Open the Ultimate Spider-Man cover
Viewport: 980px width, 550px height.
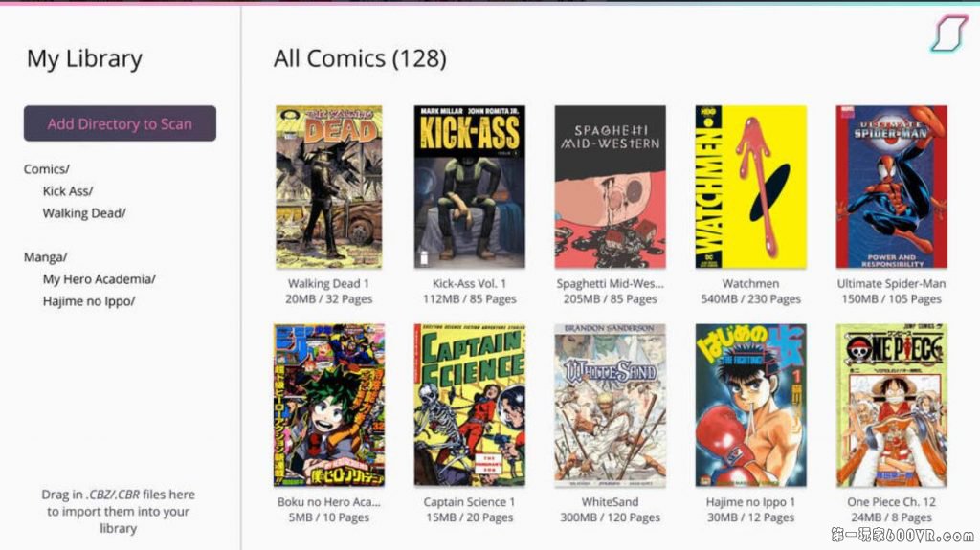pyautogui.click(x=891, y=187)
